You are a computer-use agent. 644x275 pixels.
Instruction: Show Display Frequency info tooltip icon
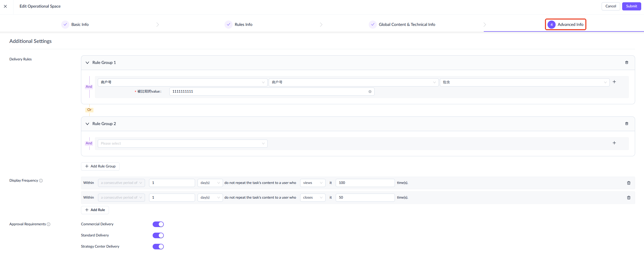[41, 181]
